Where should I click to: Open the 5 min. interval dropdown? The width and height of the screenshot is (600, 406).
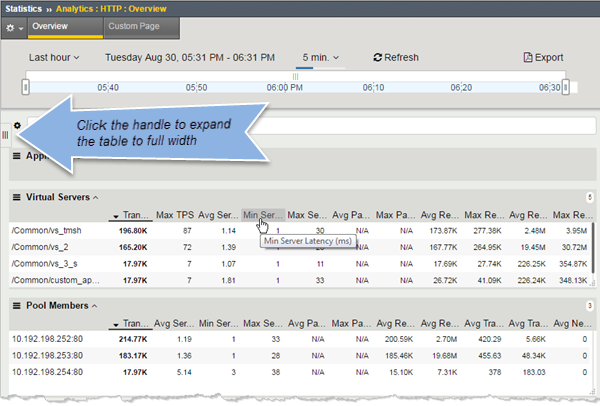click(x=321, y=58)
